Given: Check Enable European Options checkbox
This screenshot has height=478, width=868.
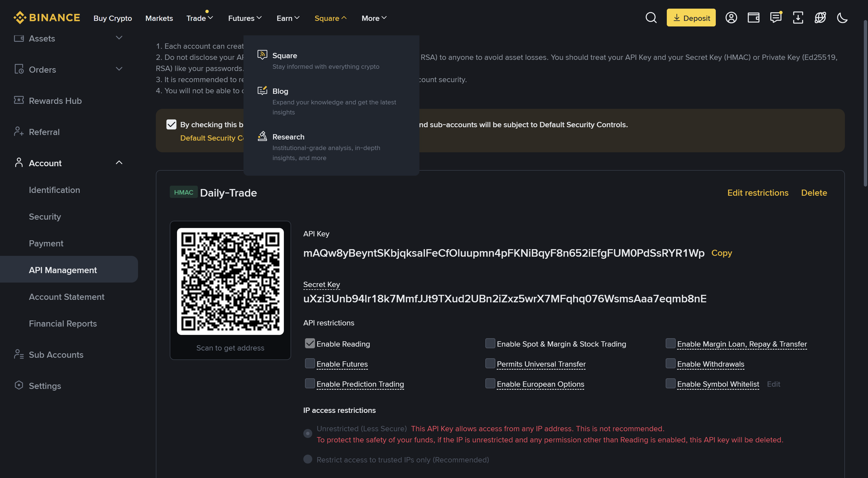Looking at the screenshot, I should (x=490, y=384).
